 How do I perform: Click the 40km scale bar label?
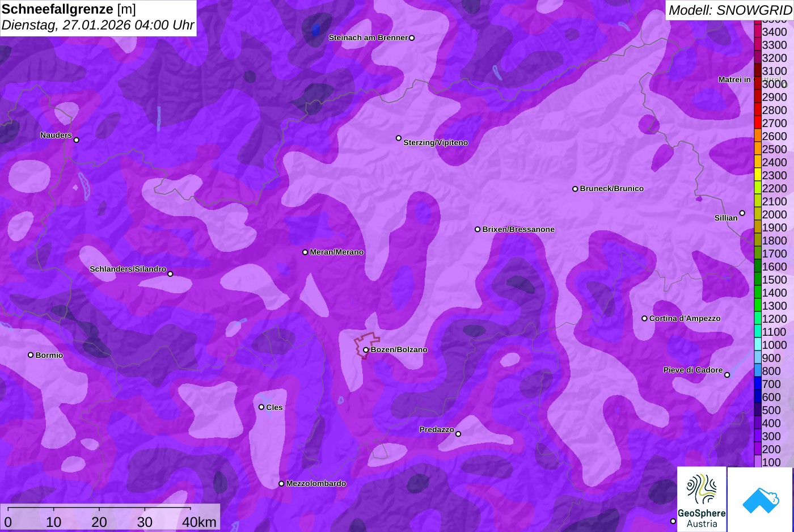coord(199,522)
